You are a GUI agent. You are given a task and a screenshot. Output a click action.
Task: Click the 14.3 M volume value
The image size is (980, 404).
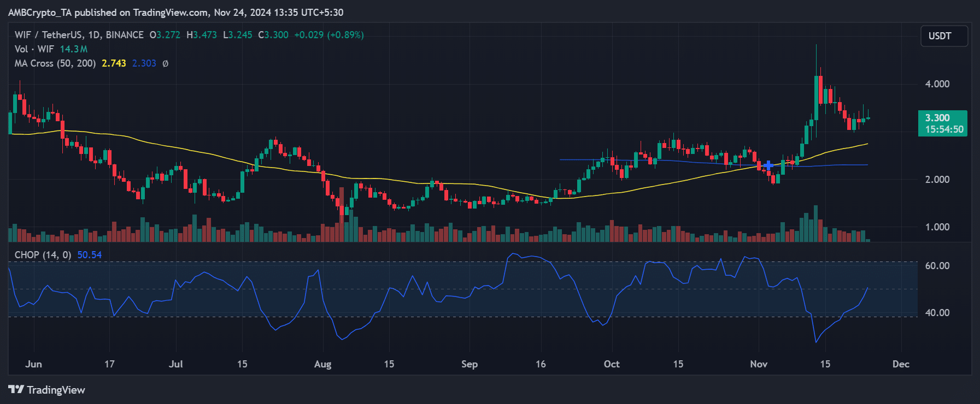[x=74, y=49]
